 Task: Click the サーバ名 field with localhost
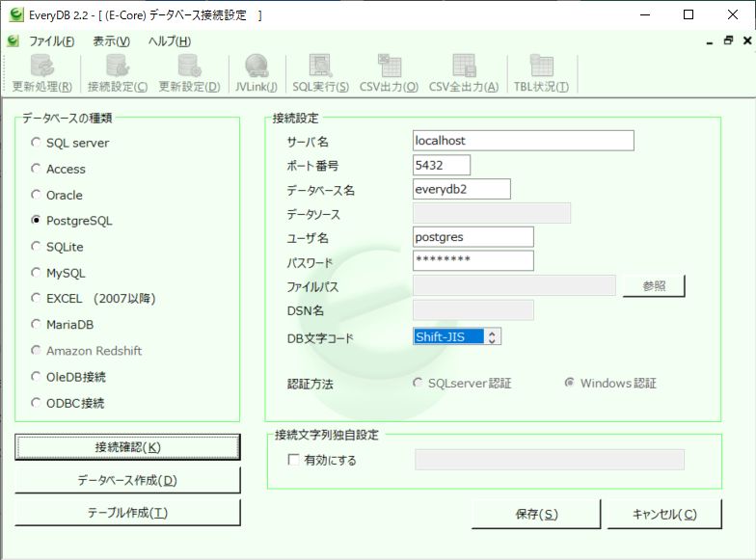(523, 141)
